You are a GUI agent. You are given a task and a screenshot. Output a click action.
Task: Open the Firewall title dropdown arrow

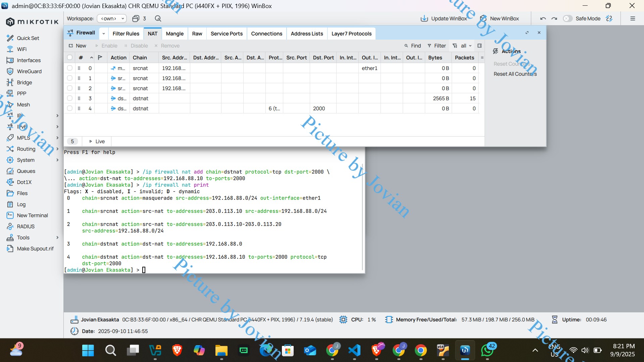103,34
